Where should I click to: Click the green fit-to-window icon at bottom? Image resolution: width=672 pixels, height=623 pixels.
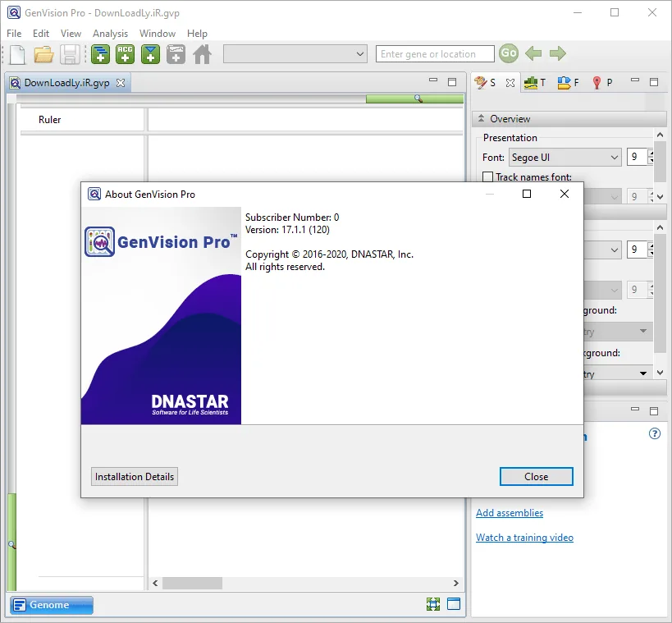[x=433, y=604]
